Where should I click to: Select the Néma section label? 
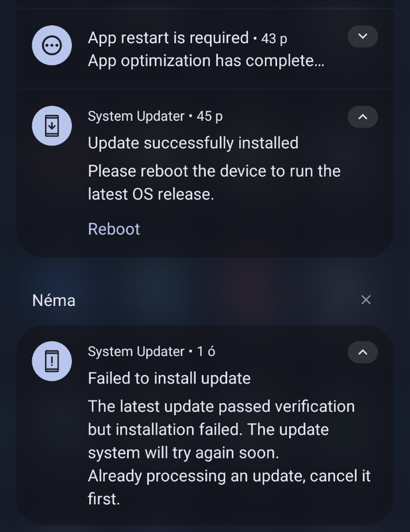54,301
